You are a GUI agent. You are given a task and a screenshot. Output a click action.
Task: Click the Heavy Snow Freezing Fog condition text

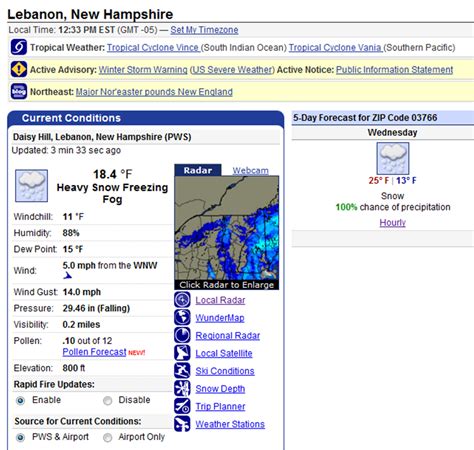pos(112,193)
